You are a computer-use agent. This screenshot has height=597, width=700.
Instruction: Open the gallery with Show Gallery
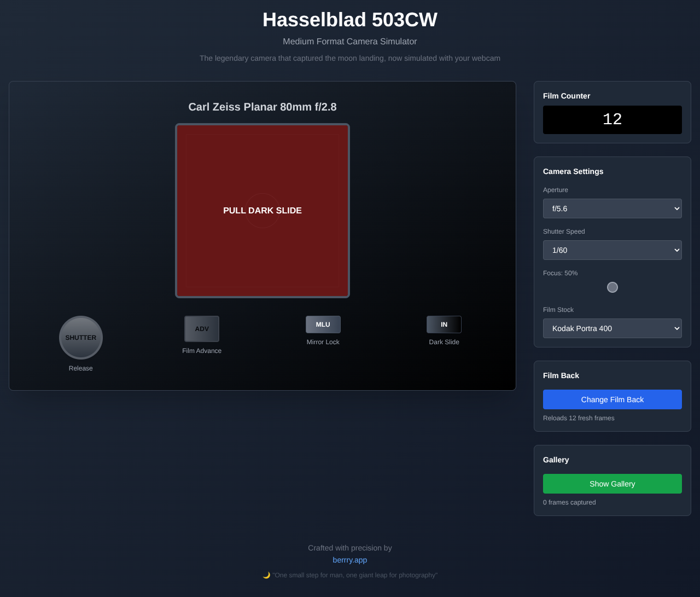click(612, 484)
